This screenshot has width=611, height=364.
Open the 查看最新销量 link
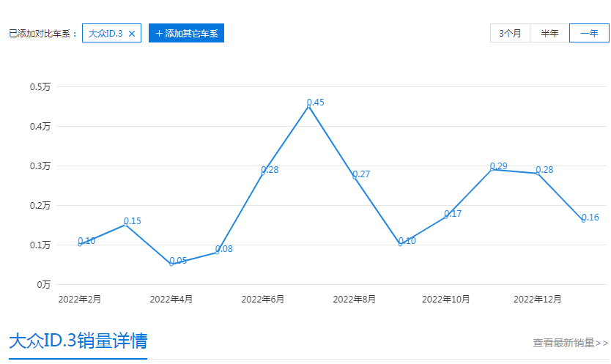[x=571, y=343]
